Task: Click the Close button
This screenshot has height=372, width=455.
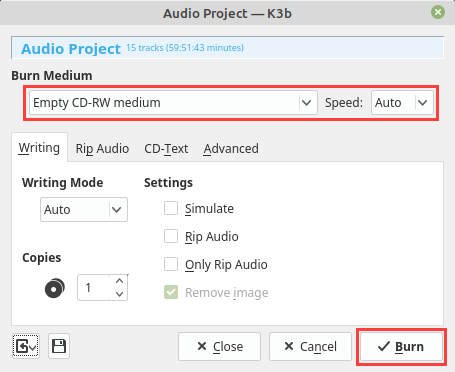Action: (x=219, y=347)
